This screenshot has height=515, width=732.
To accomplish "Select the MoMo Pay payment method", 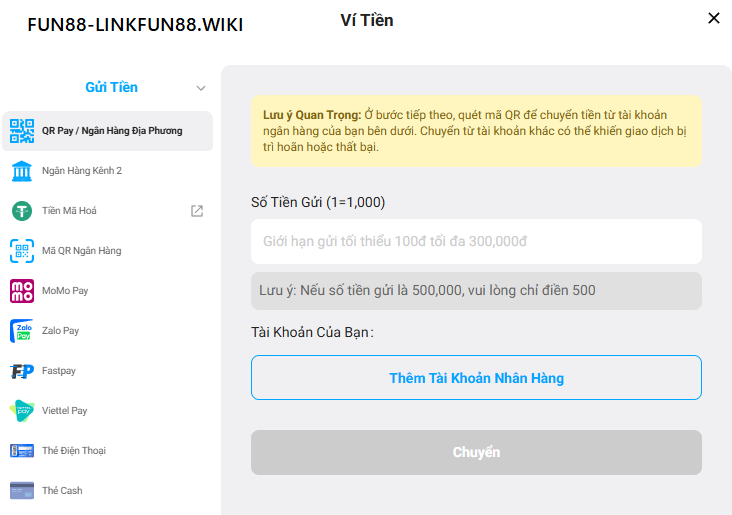I will (x=65, y=291).
